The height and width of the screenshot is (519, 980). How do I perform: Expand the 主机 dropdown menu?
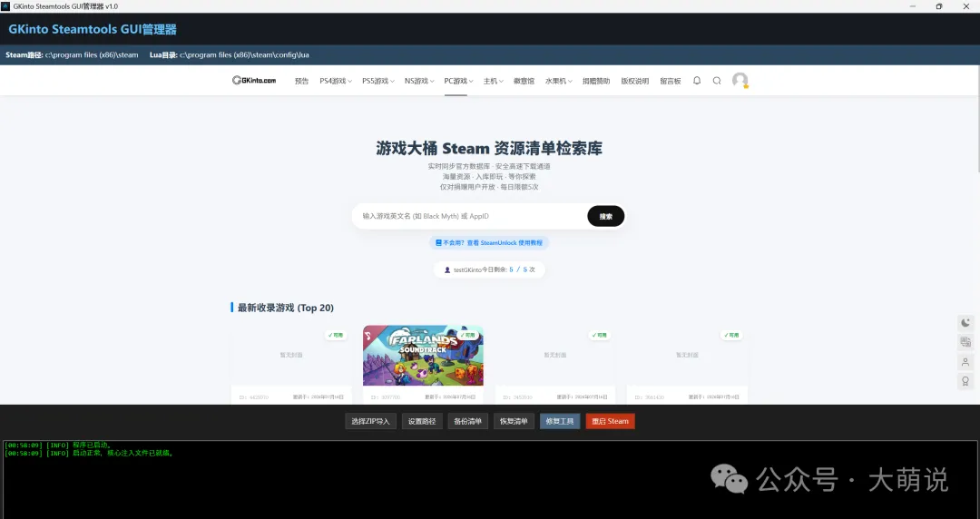pos(493,82)
